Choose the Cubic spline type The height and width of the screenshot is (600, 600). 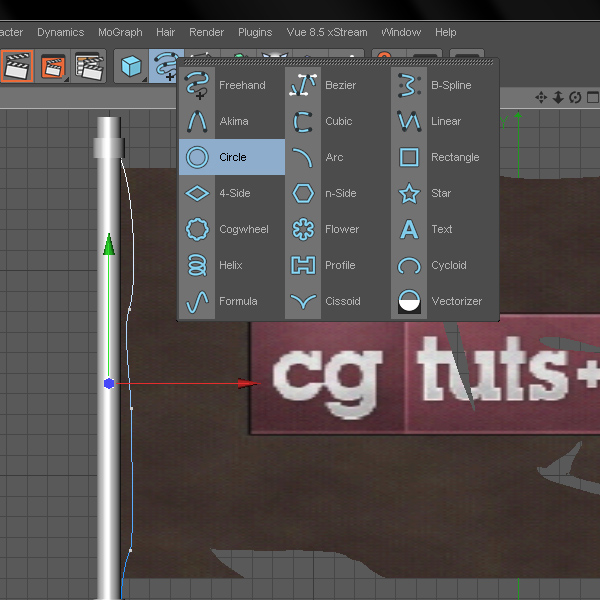pyautogui.click(x=338, y=121)
